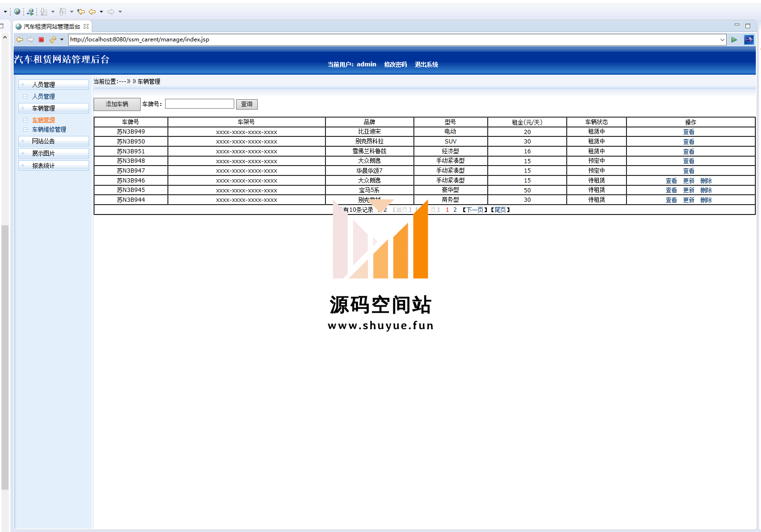The width and height of the screenshot is (761, 532).
Task: Click 更新 for vehicle 苏N3B945
Action: [689, 190]
